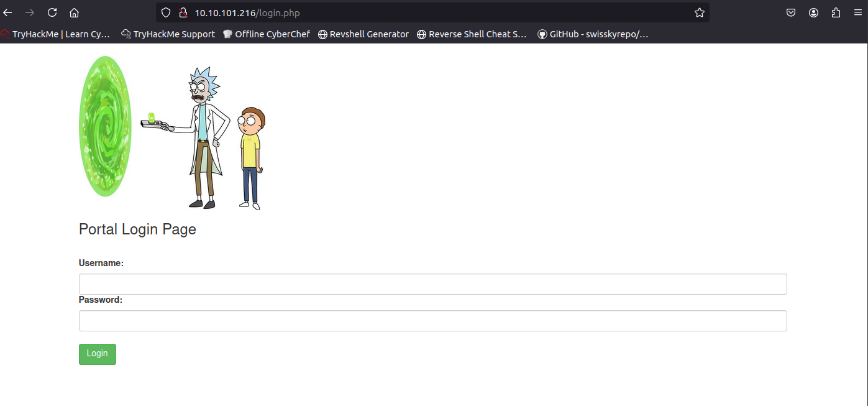Image resolution: width=868 pixels, height=406 pixels.
Task: Reload the current page
Action: 52,12
